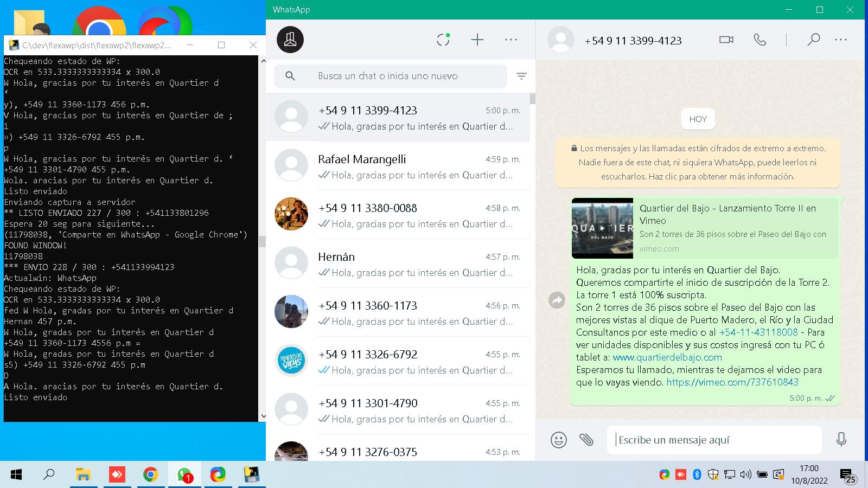Click the phone number +54-11-43118008 link
Image resolution: width=868 pixels, height=488 pixels.
coord(758,332)
